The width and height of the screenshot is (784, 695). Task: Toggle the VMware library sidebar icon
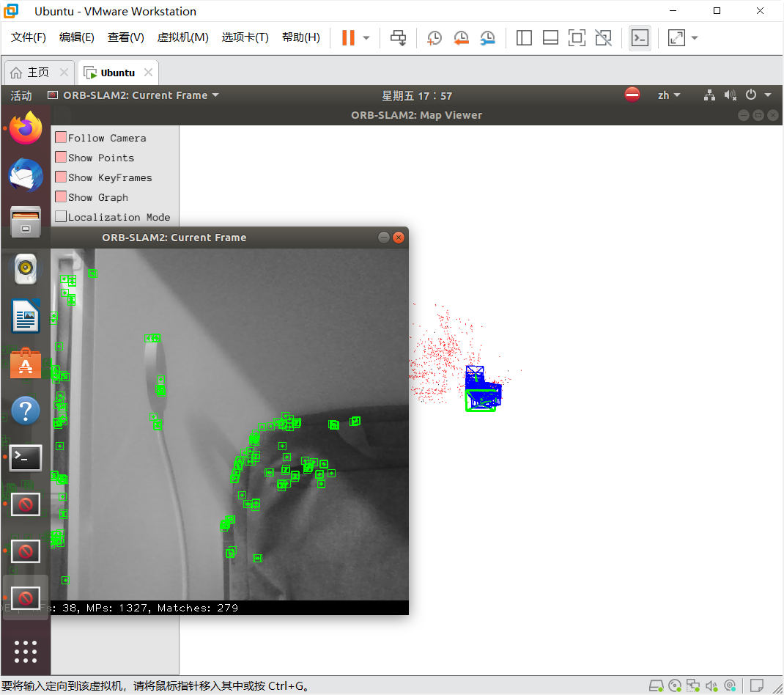point(524,38)
